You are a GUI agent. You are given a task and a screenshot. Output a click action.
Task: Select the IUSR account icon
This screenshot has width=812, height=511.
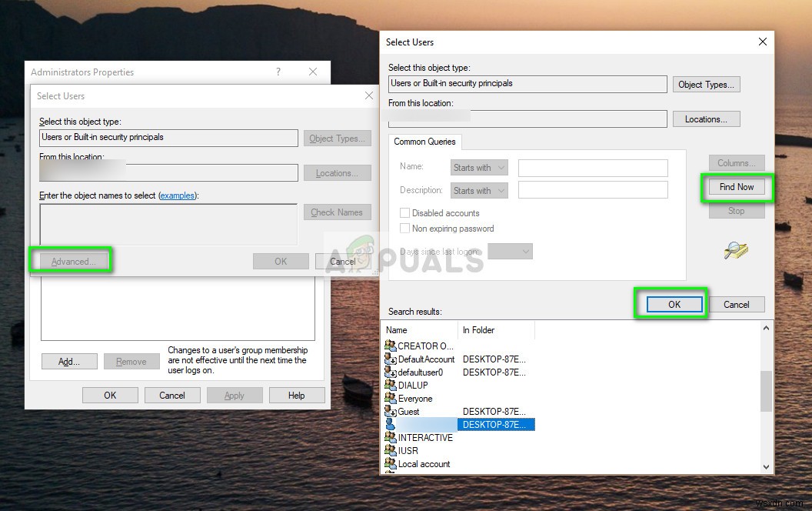pos(389,450)
